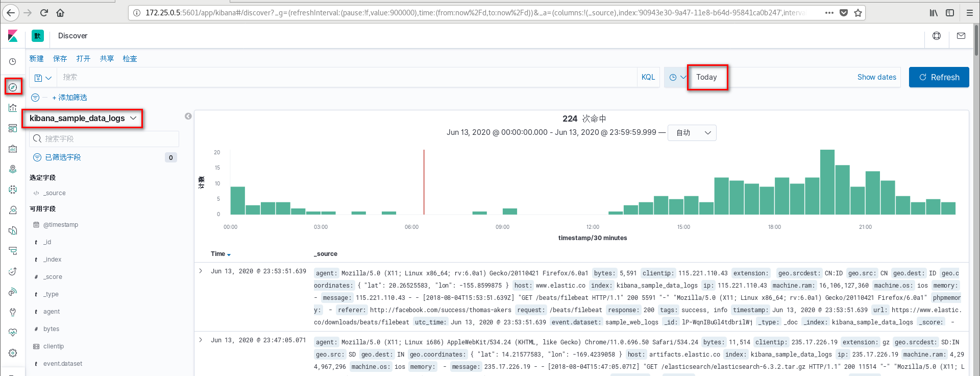The image size is (980, 376).
Task: Click the 新建 menu item
Action: click(37, 59)
